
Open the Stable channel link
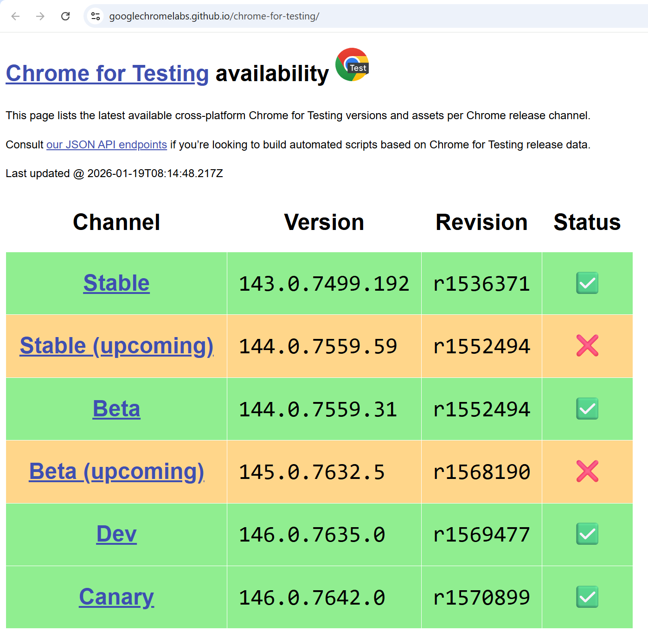pyautogui.click(x=116, y=283)
